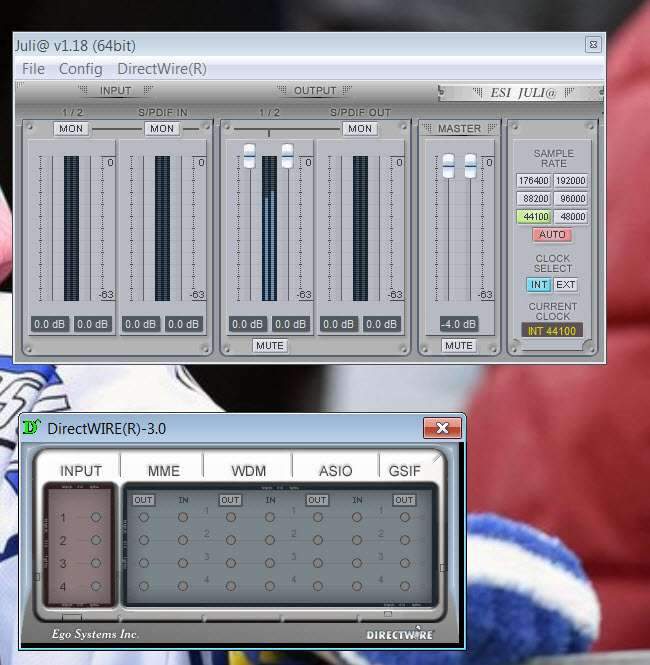Click MME OUT node row 1
Image resolution: width=650 pixels, height=665 pixels.
[144, 517]
